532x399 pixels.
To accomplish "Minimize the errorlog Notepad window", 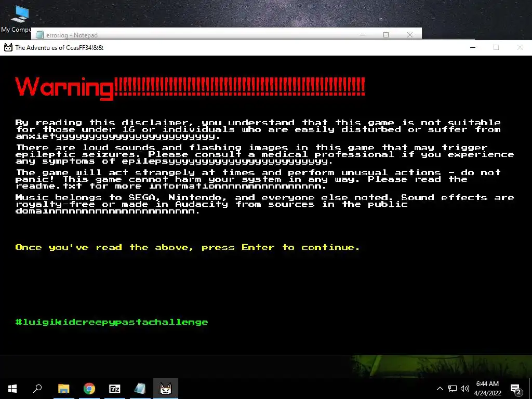I will pos(362,35).
